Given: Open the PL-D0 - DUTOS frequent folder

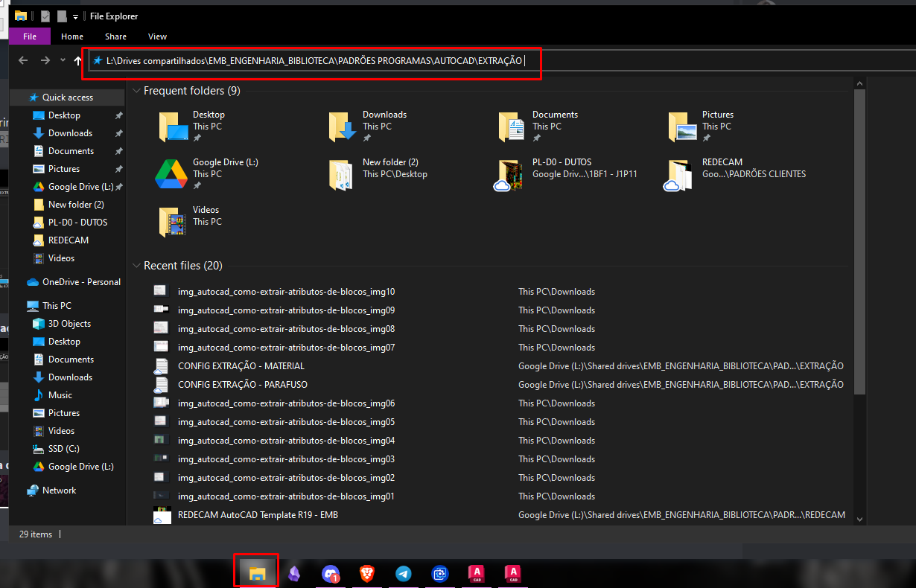Looking at the screenshot, I should pyautogui.click(x=562, y=162).
